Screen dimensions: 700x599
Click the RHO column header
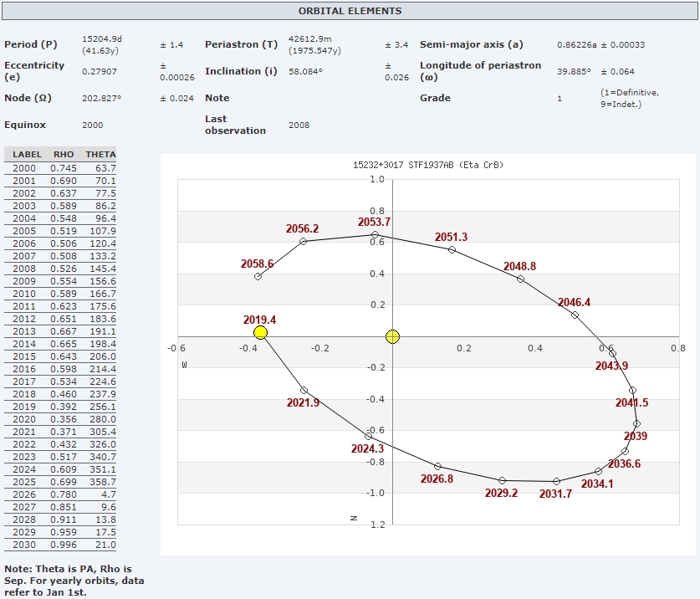coord(64,155)
